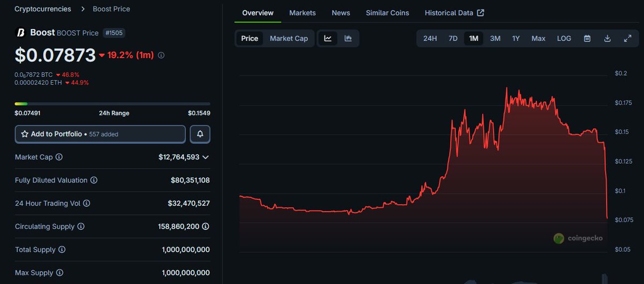Expand chart to fullscreen icon
This screenshot has height=284, width=644.
click(627, 38)
